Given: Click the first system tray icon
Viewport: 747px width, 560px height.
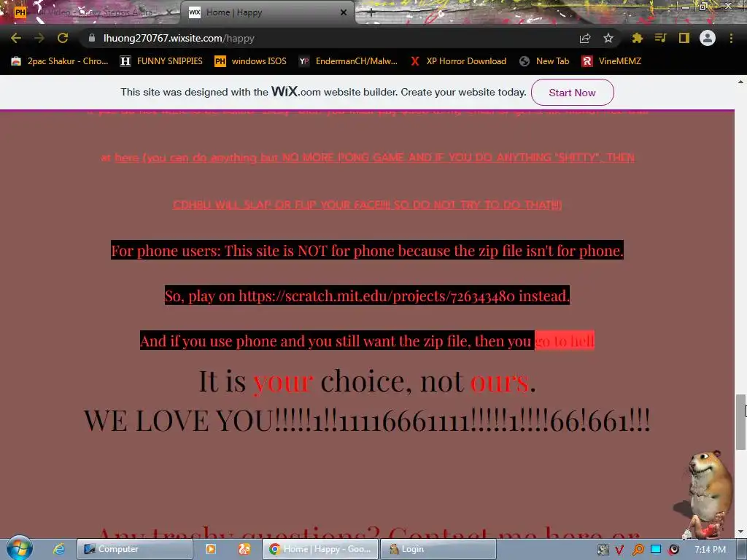Looking at the screenshot, I should [603, 550].
